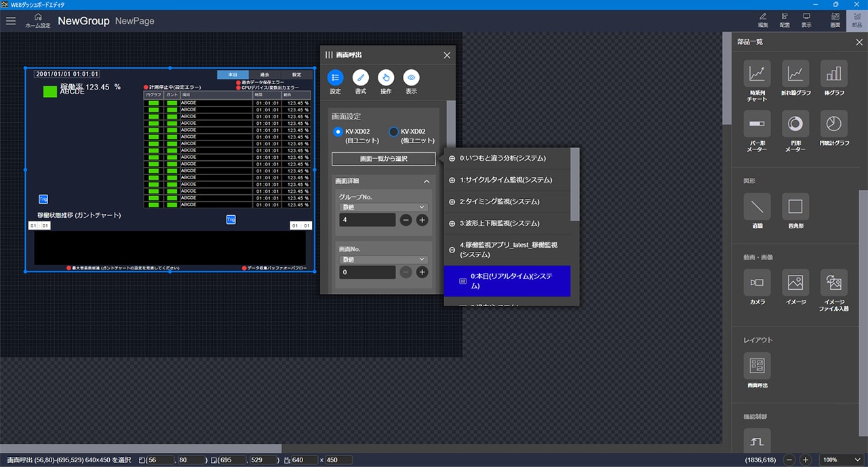
Task: Pick the bar graph (棒グラフ) part
Action: (833, 73)
